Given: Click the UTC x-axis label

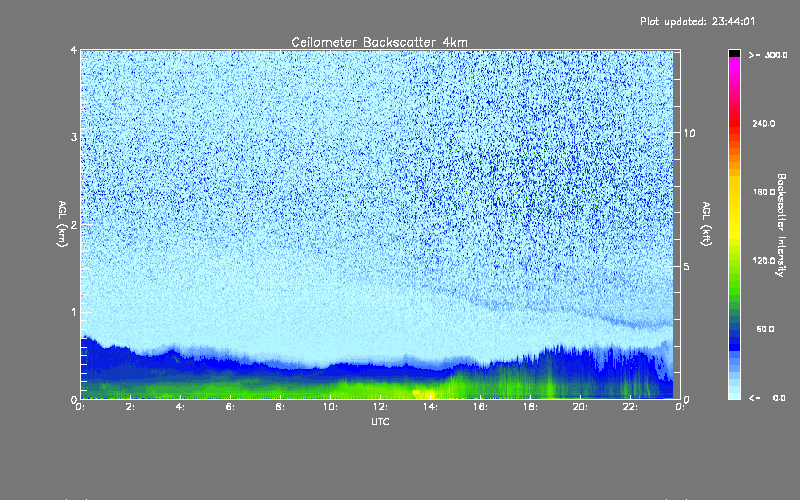Looking at the screenshot, I should [x=380, y=421].
